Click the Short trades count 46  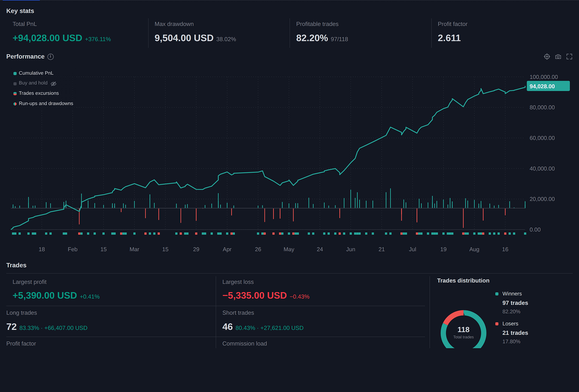click(x=228, y=327)
